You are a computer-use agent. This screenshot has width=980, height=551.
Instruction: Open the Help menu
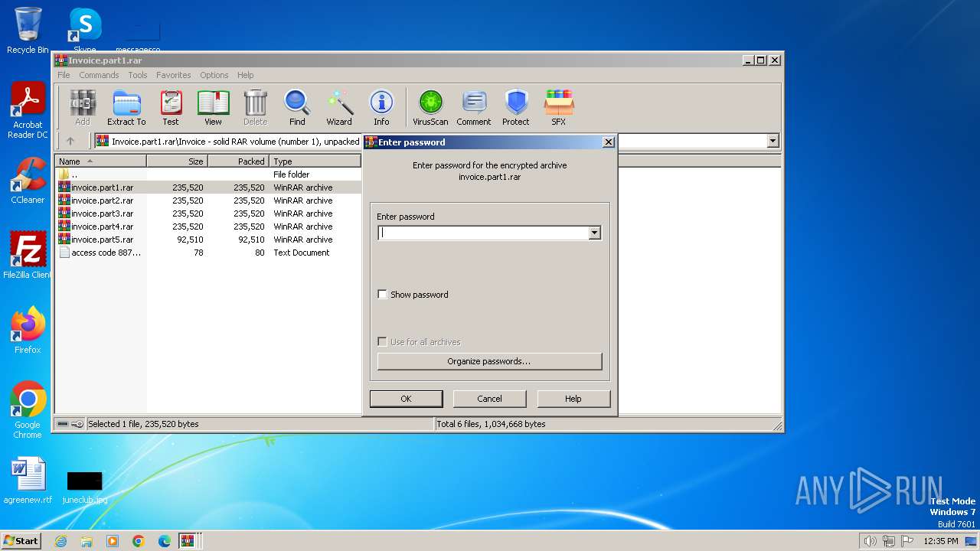pyautogui.click(x=245, y=75)
